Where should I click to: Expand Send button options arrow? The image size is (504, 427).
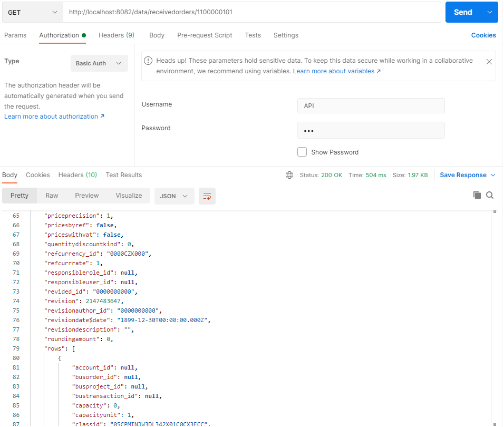point(490,12)
